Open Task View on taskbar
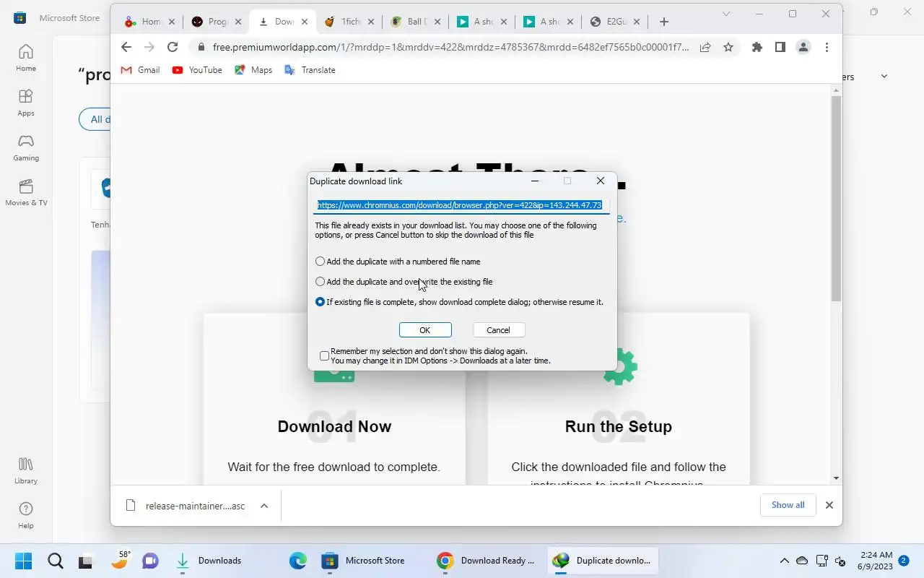The width and height of the screenshot is (924, 578). click(87, 561)
